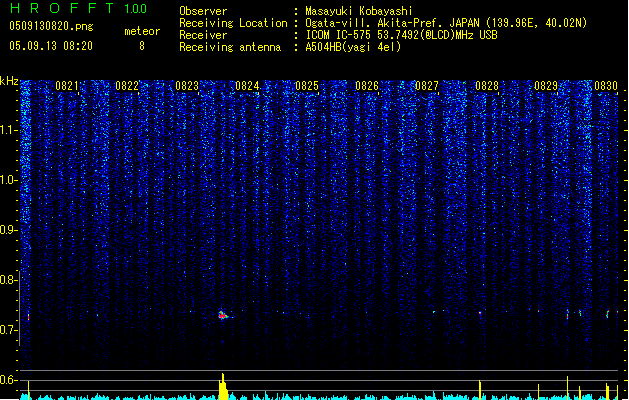Click the 0829 time marker
Viewport: 629px width, 400px height.
546,86
